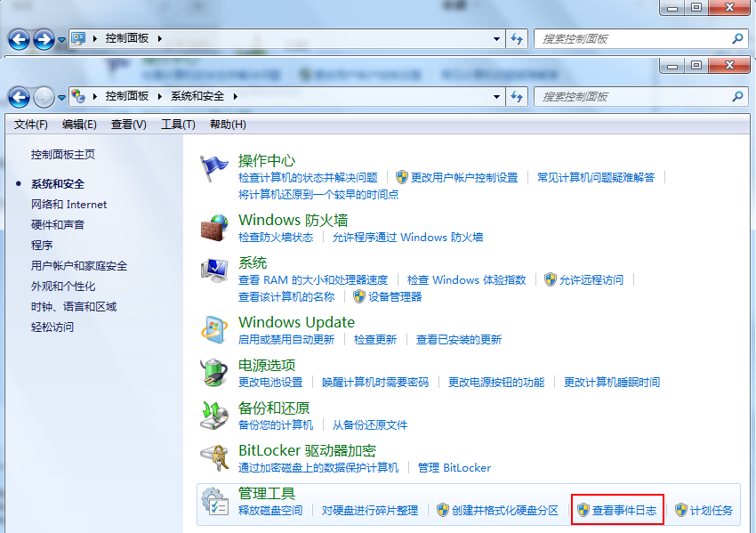
Task: Open 硬件和声音 category in sidebar
Action: pyautogui.click(x=58, y=225)
